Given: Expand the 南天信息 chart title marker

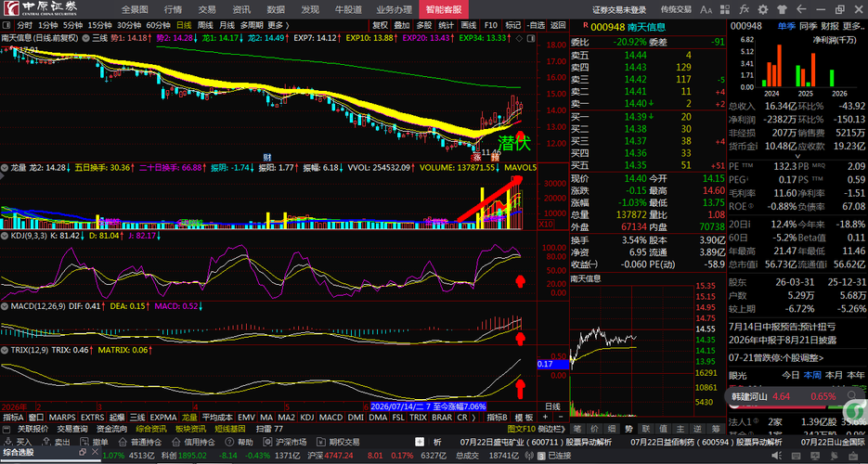Looking at the screenshot, I should [x=86, y=38].
